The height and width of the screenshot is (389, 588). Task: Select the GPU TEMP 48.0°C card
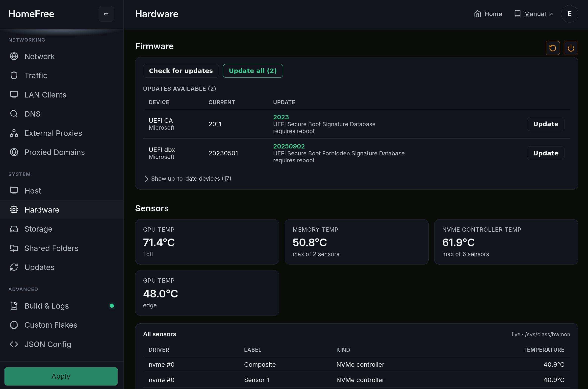click(207, 293)
